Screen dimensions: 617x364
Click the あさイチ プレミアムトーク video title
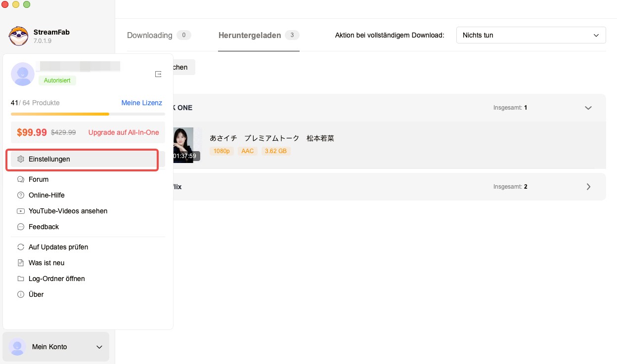pos(272,138)
